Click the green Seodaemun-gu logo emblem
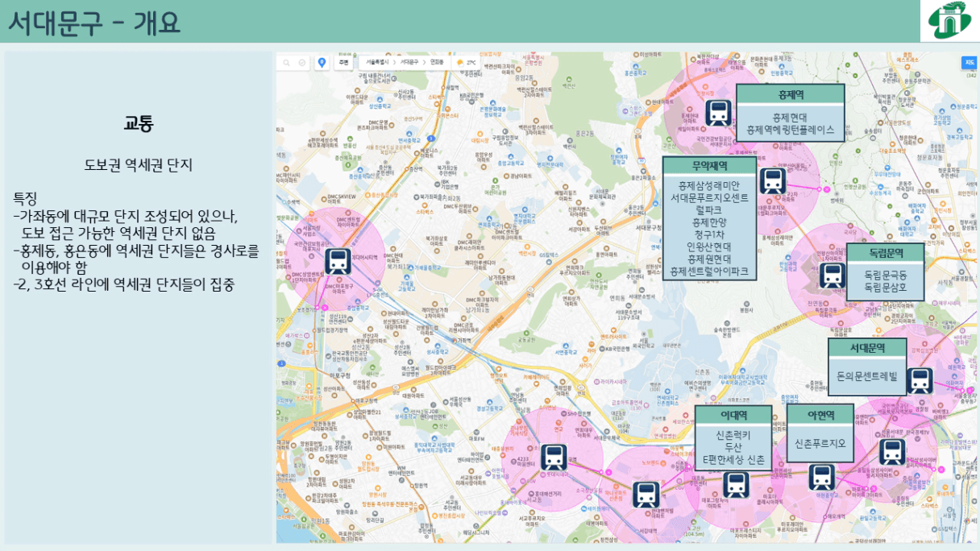This screenshot has width=980, height=551. (950, 21)
